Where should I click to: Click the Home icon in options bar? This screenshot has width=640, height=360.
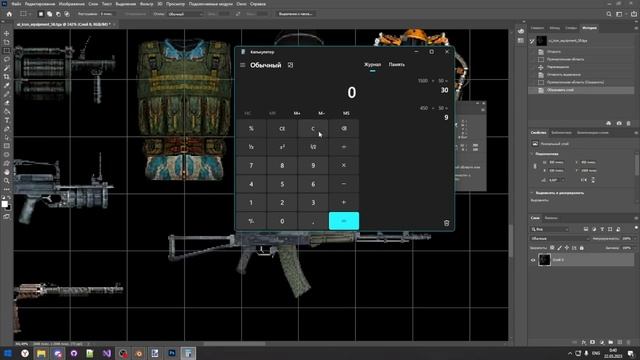tap(9, 14)
